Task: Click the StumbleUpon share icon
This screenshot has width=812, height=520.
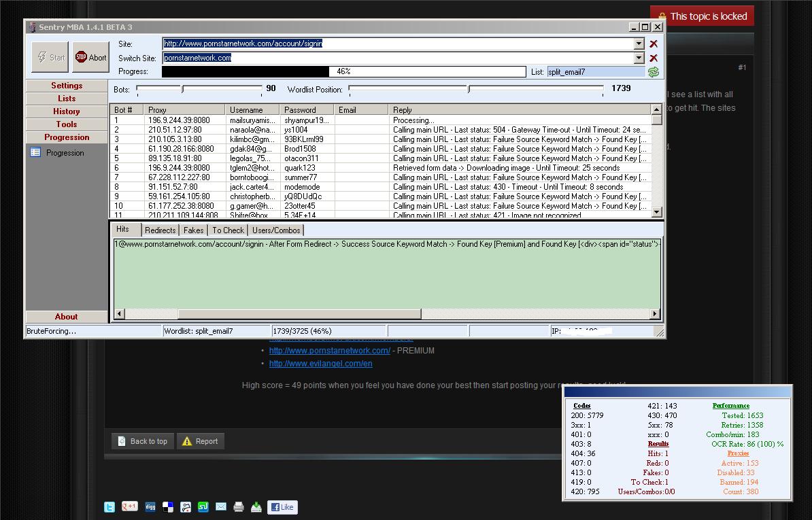Action: pos(203,507)
